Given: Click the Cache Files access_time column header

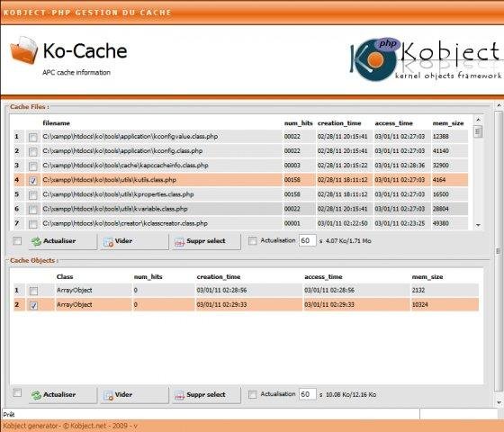Looking at the screenshot, I should 393,123.
